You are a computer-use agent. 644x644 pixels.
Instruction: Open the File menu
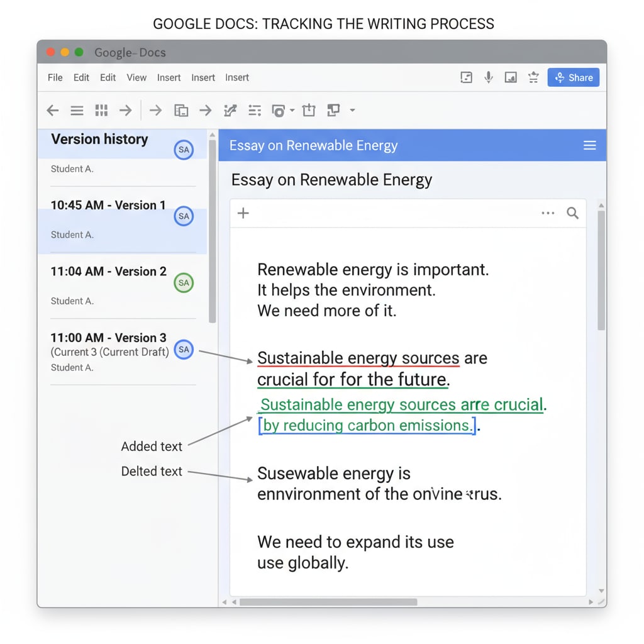click(55, 78)
